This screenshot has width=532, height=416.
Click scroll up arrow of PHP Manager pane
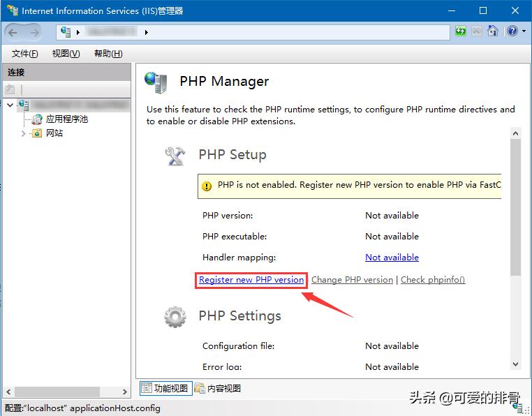coord(515,133)
